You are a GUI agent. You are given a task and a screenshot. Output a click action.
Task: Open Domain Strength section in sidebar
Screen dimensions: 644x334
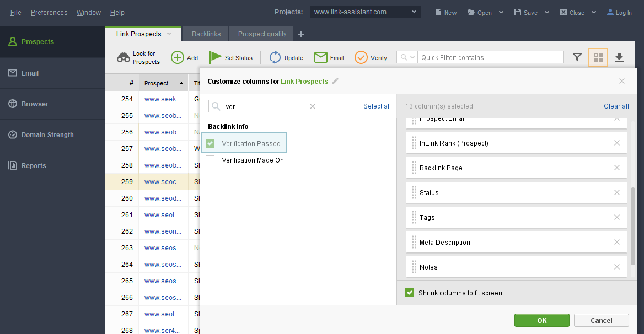[x=52, y=134]
